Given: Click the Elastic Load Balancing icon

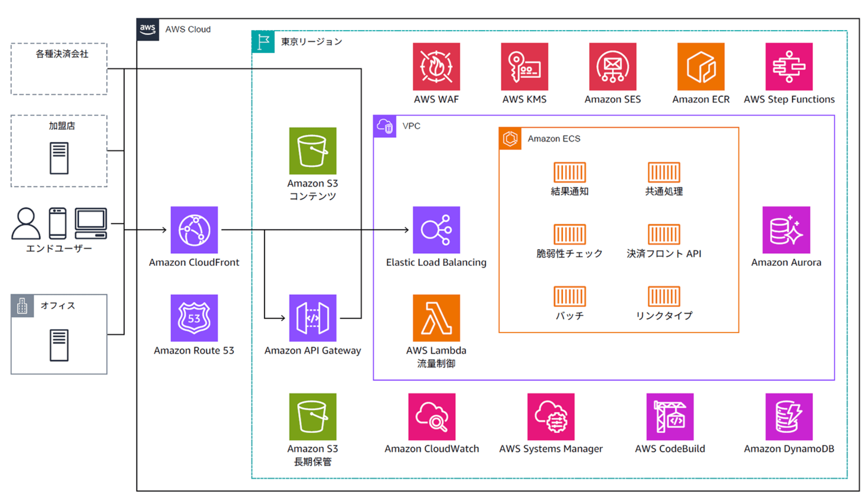Looking at the screenshot, I should coord(436,230).
